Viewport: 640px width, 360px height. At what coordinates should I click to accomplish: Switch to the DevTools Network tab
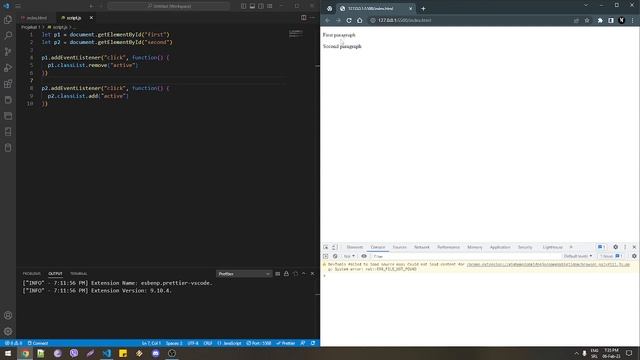[x=422, y=247]
